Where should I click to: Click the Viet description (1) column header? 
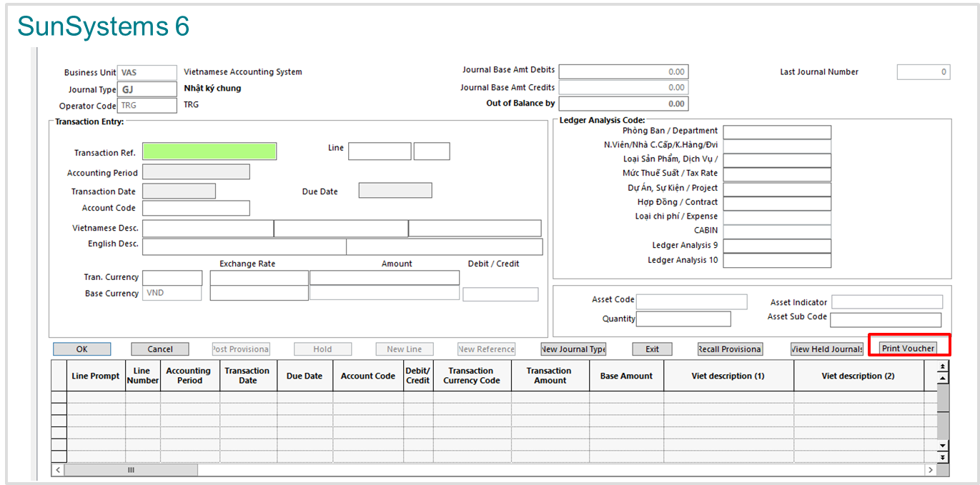click(728, 376)
